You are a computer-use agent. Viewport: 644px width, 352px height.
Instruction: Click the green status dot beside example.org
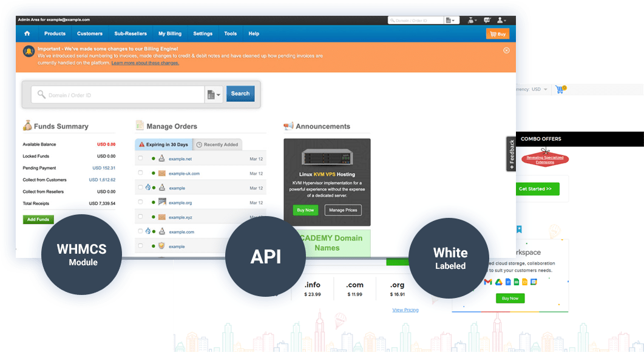click(x=154, y=203)
